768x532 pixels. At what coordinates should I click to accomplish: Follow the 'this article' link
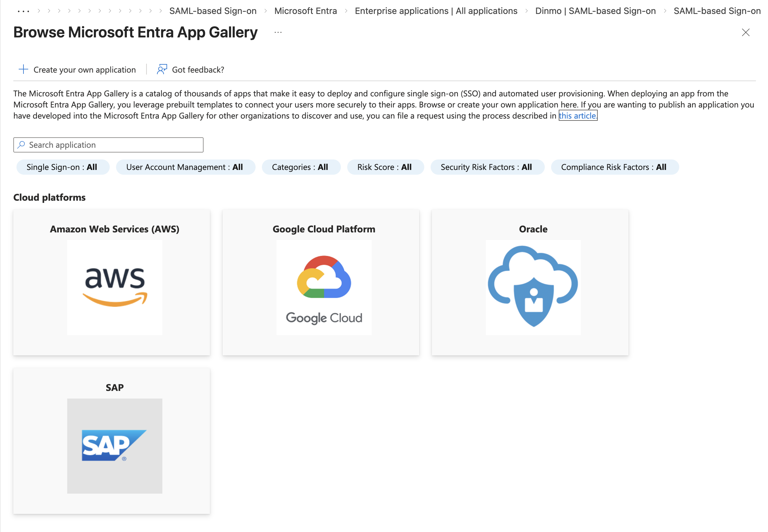click(577, 116)
